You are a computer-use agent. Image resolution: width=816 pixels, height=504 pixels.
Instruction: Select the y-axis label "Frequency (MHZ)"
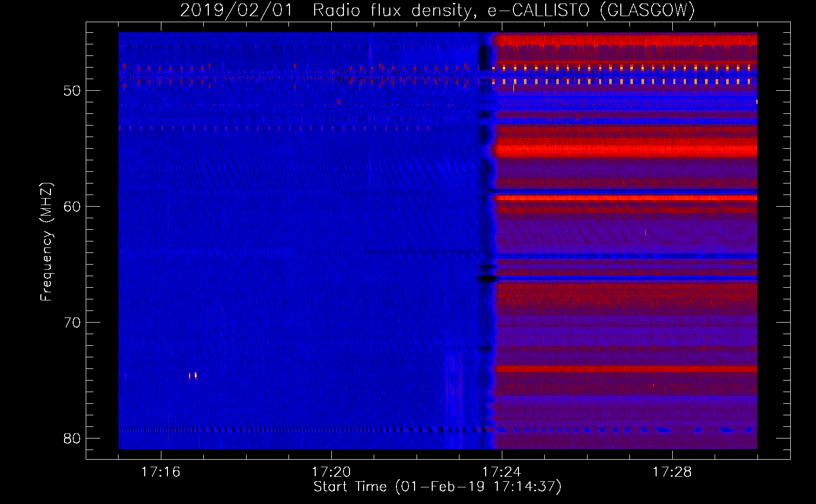tap(46, 242)
